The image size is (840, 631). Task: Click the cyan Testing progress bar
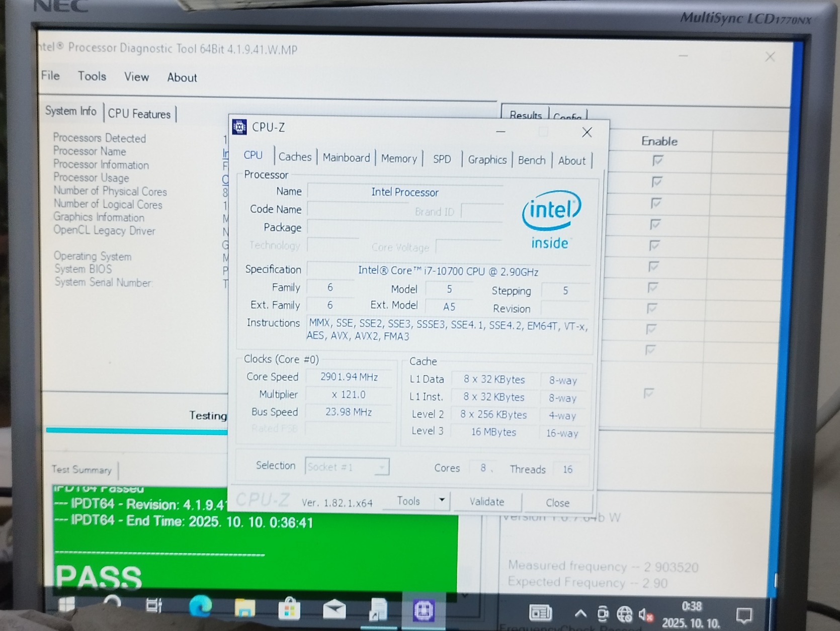pyautogui.click(x=136, y=430)
